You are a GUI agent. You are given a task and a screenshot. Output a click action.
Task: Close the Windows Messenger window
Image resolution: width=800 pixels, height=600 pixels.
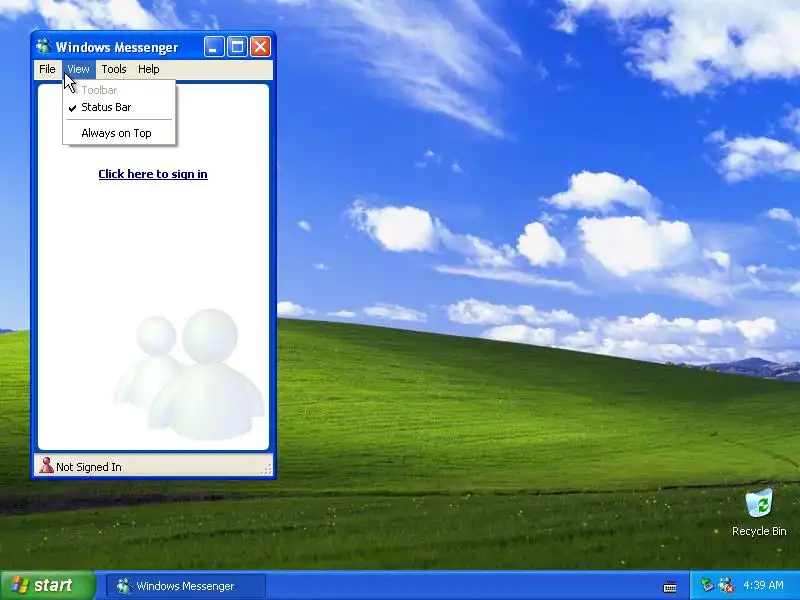(x=260, y=47)
